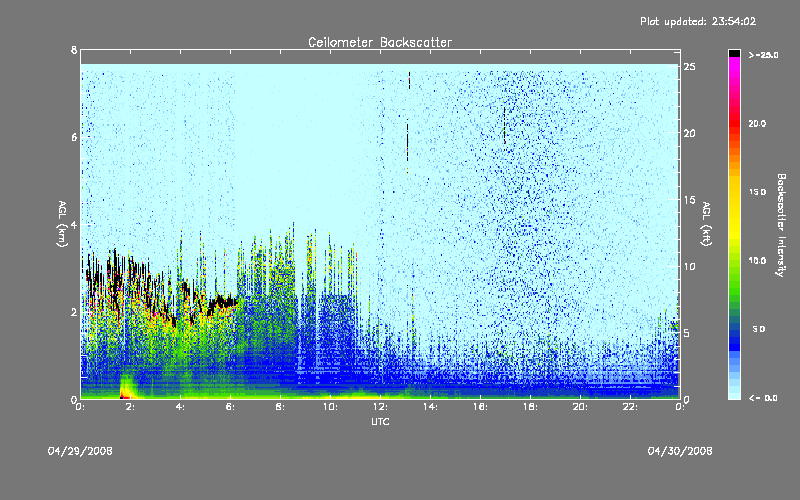Click the "10" tick on the kft axis
The image size is (800, 500).
689,267
